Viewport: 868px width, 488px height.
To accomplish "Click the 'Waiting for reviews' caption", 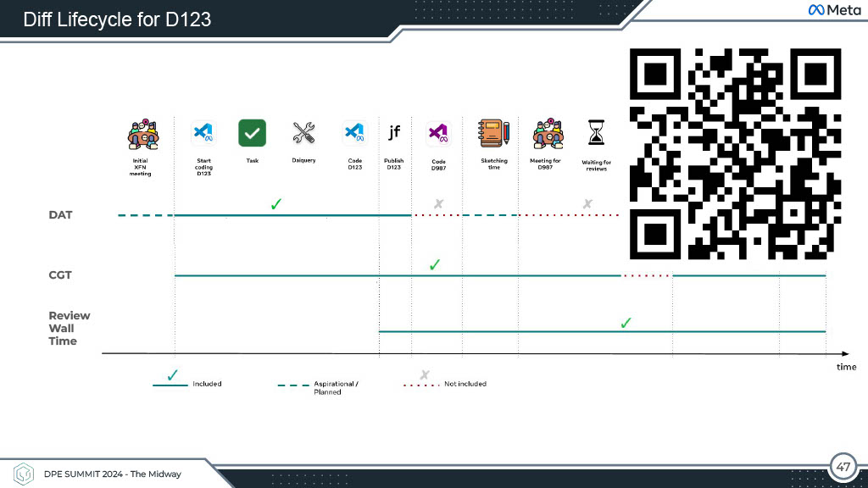I will pyautogui.click(x=596, y=166).
